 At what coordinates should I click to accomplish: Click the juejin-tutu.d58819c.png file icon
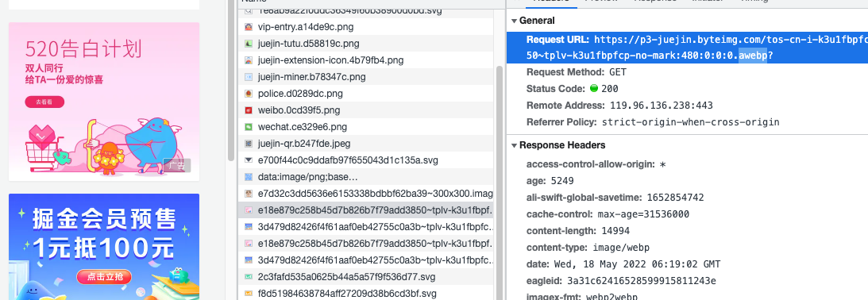(x=249, y=43)
